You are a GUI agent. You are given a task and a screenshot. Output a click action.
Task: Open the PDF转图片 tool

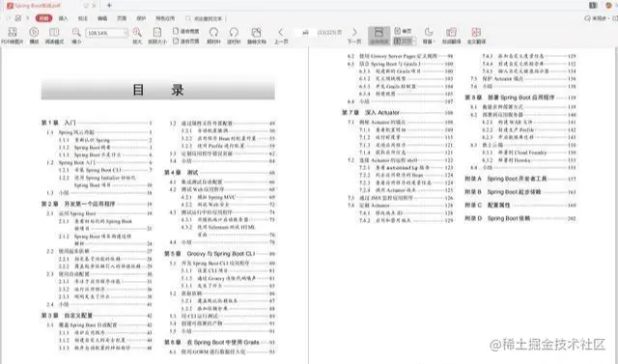pyautogui.click(x=13, y=36)
